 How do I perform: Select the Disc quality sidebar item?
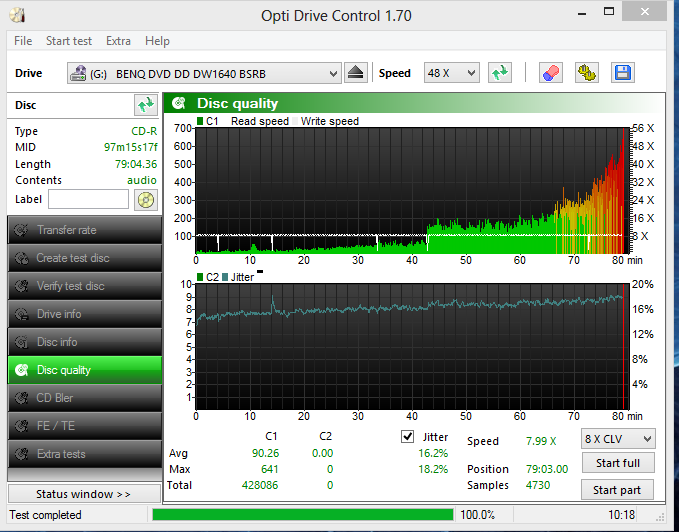[84, 370]
